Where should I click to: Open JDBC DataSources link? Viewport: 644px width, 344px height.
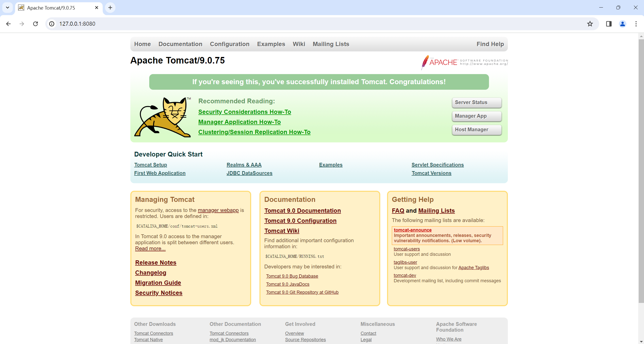pyautogui.click(x=249, y=173)
